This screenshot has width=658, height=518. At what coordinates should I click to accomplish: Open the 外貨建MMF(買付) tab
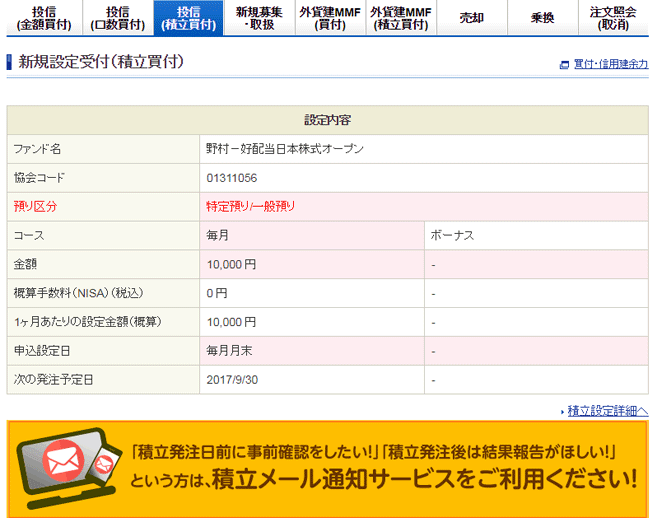point(330,18)
